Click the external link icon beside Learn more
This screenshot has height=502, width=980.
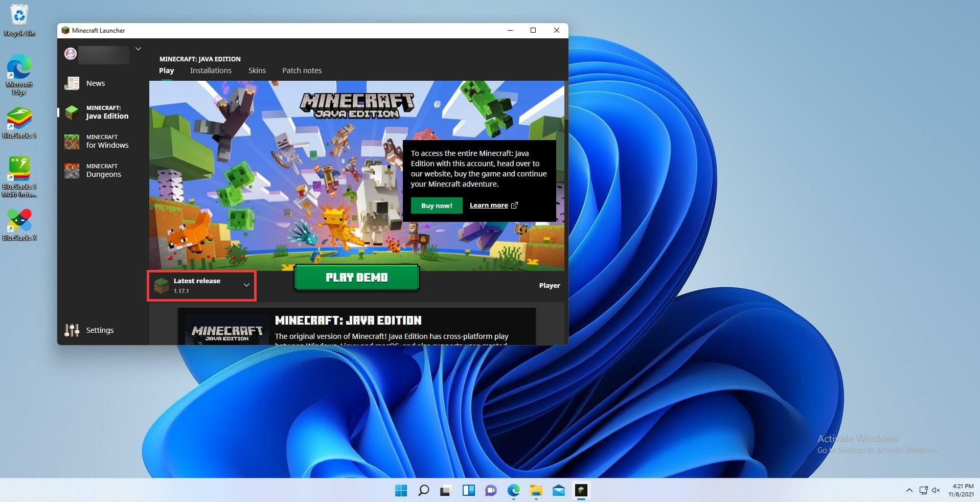pyautogui.click(x=514, y=206)
